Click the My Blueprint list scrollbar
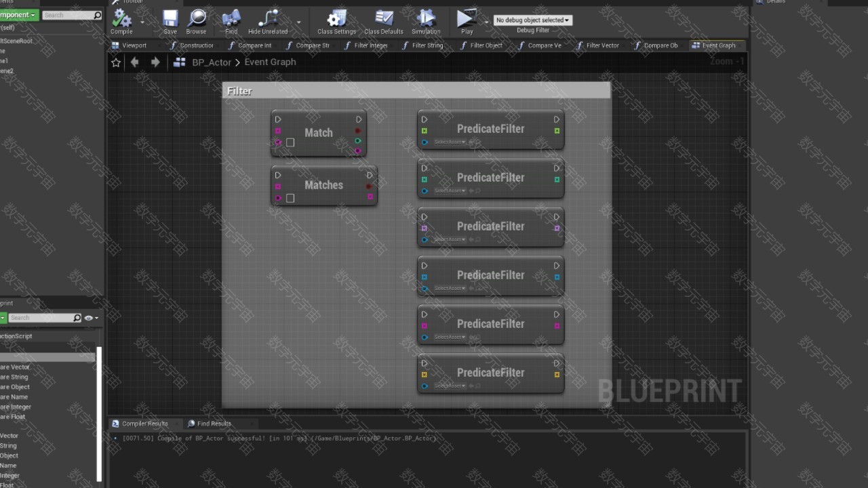Screen dimensions: 868x488 (x=100, y=413)
